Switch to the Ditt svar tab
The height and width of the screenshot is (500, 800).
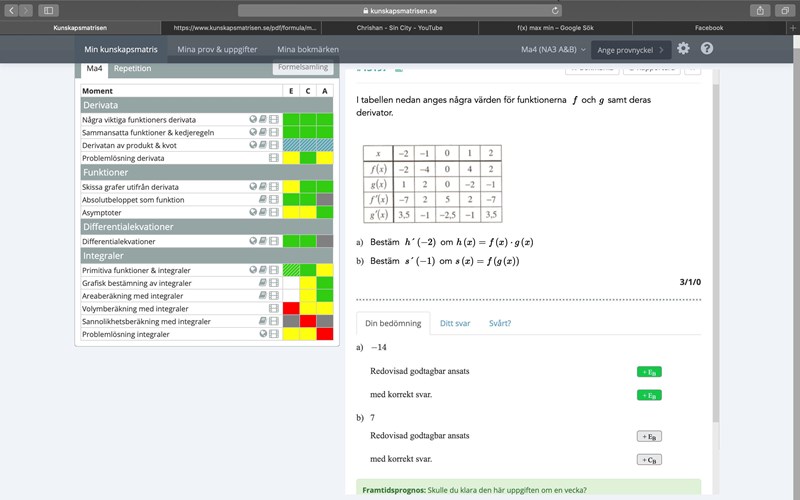coord(455,323)
